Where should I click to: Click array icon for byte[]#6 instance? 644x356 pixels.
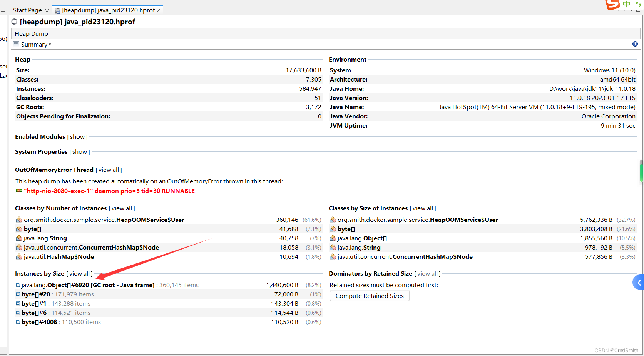[x=18, y=313]
